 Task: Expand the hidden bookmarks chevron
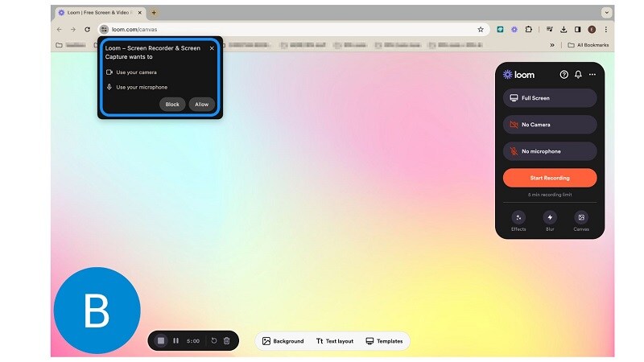click(x=552, y=45)
